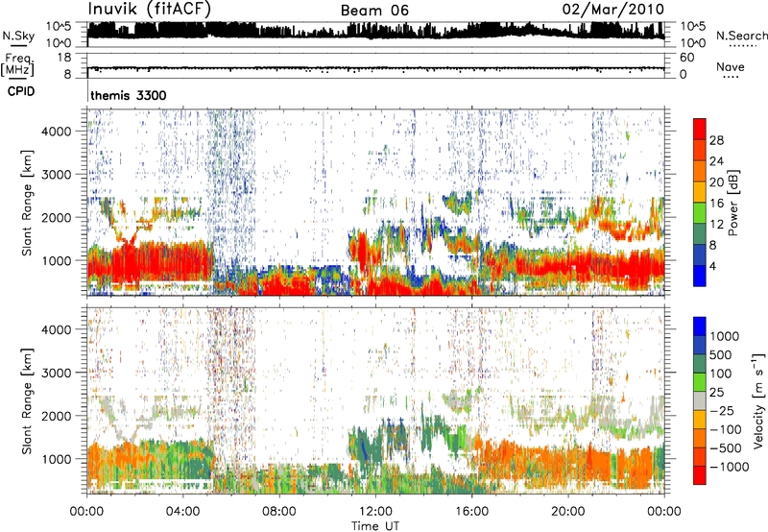Image resolution: width=768 pixels, height=532 pixels.
Task: Click the '-25' velocity colorbar tick
Action: 722,410
